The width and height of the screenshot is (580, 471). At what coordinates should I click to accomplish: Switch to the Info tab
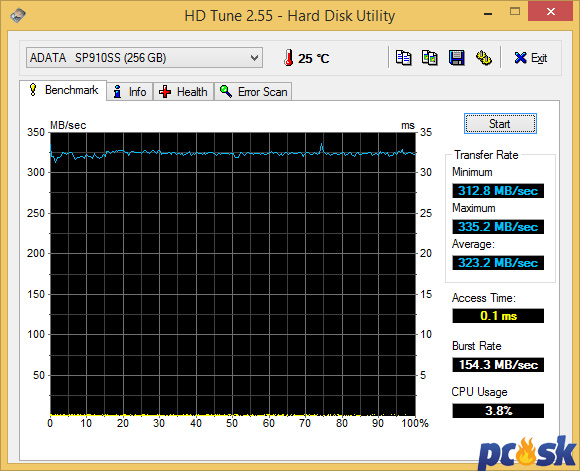(x=130, y=91)
